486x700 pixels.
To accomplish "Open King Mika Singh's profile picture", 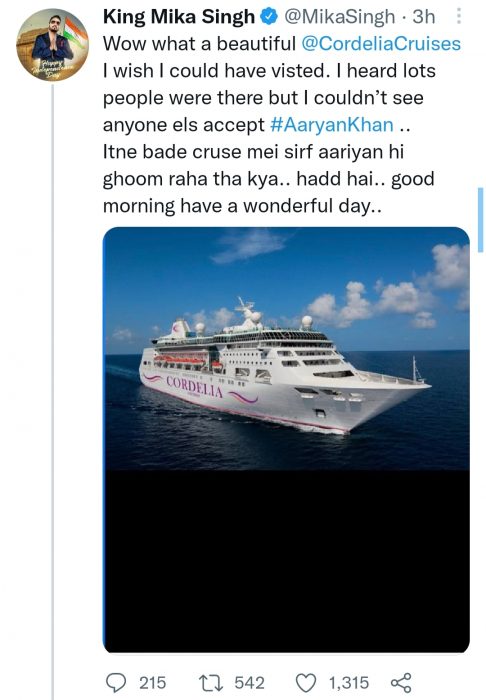I will pos(53,45).
